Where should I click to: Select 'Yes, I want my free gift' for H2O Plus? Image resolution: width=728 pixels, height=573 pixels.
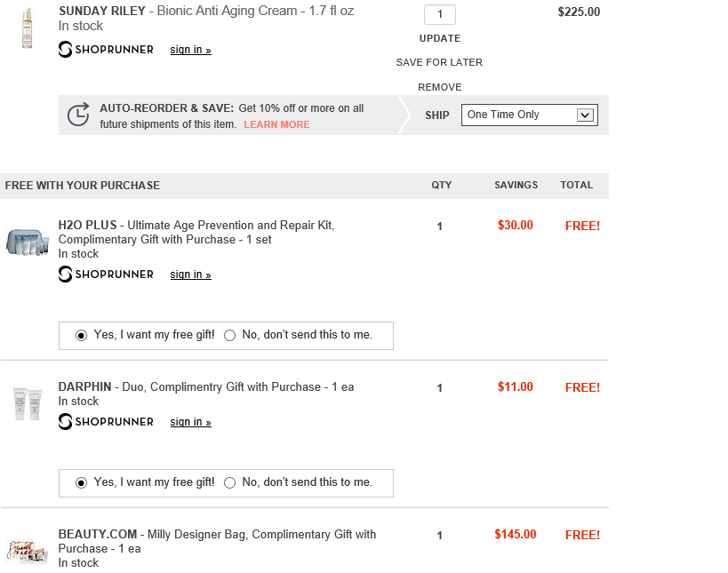[x=82, y=336]
